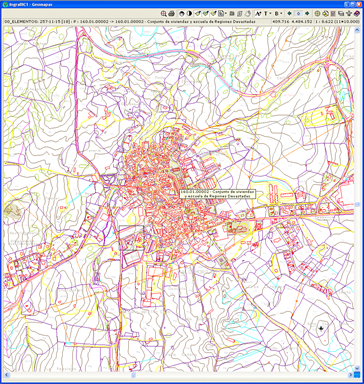Click the number field between green arrows
The height and width of the screenshot is (384, 364).
click(x=298, y=14)
